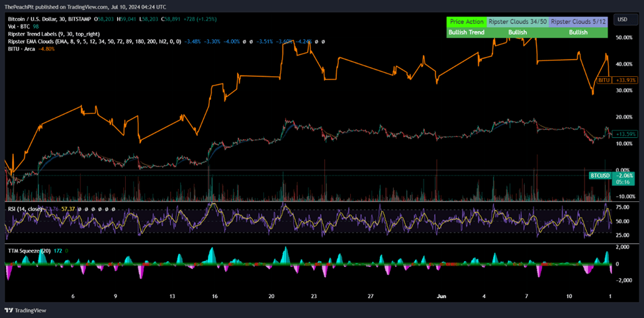Select the Ripster Clouds 34/50 header
The width and height of the screenshot is (644, 318).
tap(517, 22)
